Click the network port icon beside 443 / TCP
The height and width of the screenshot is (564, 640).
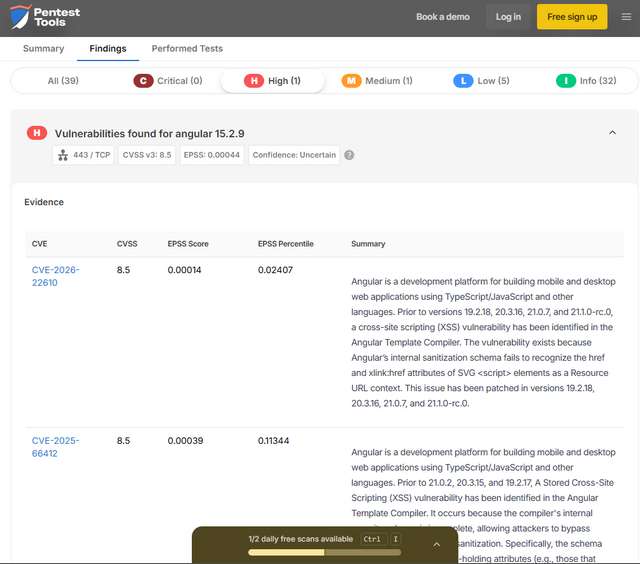pyautogui.click(x=62, y=155)
